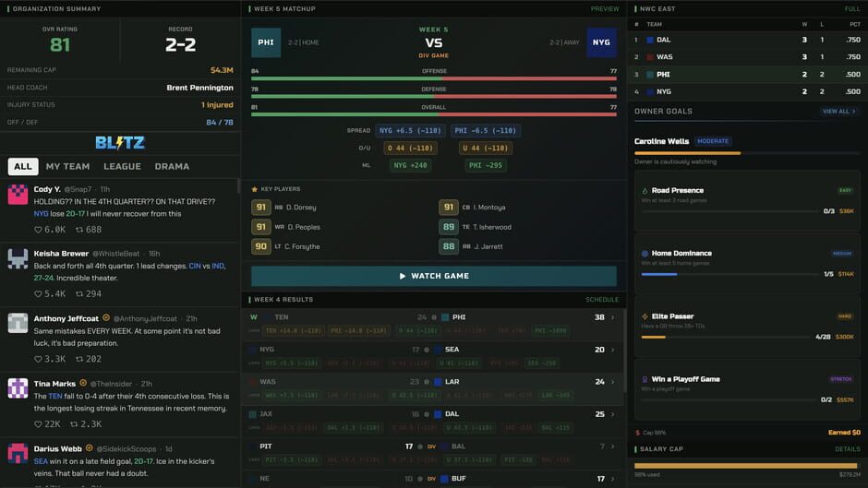Select the O 44 (-110) over bet

(410, 148)
